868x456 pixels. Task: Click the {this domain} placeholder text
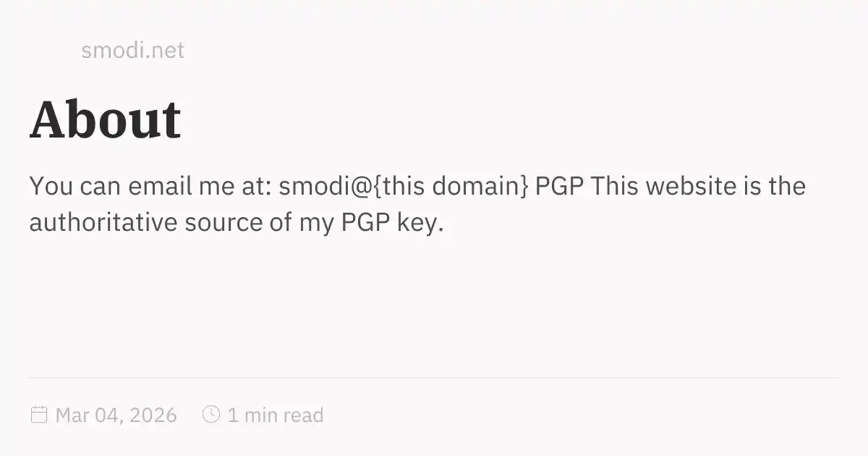pos(452,187)
